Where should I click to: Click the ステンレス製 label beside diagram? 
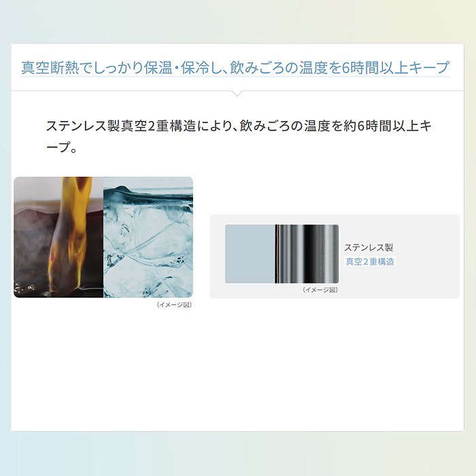click(369, 248)
